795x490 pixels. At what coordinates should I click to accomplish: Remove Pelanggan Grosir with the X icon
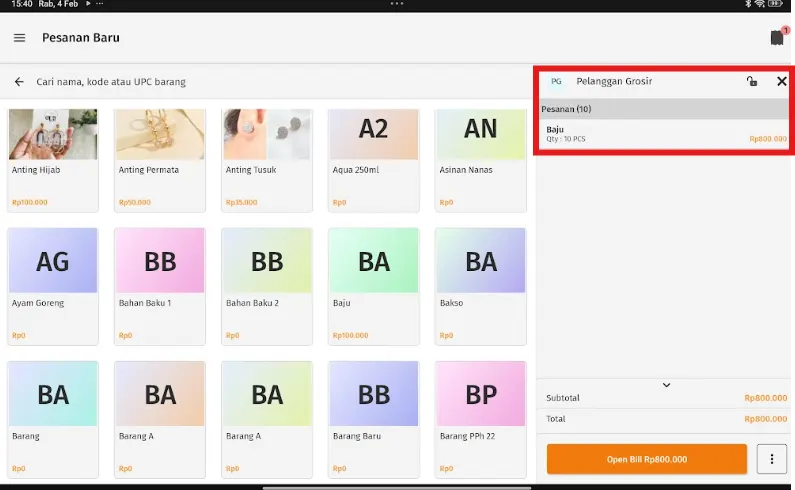coord(782,82)
